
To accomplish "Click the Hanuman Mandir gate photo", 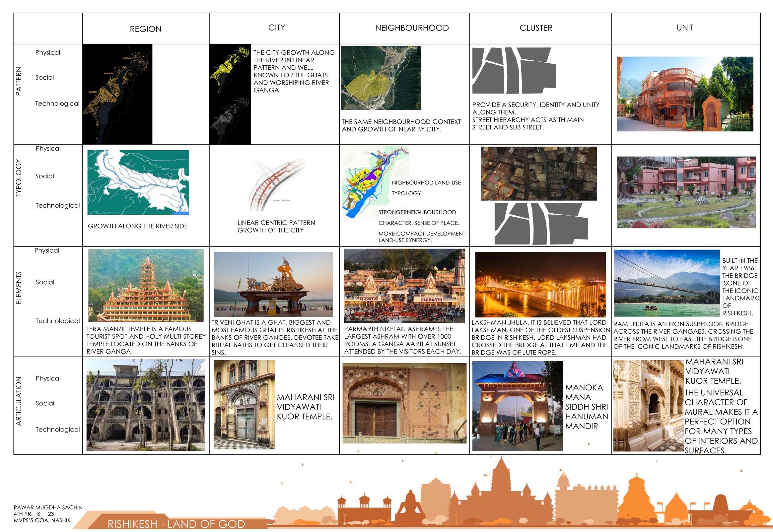I will coord(517,406).
